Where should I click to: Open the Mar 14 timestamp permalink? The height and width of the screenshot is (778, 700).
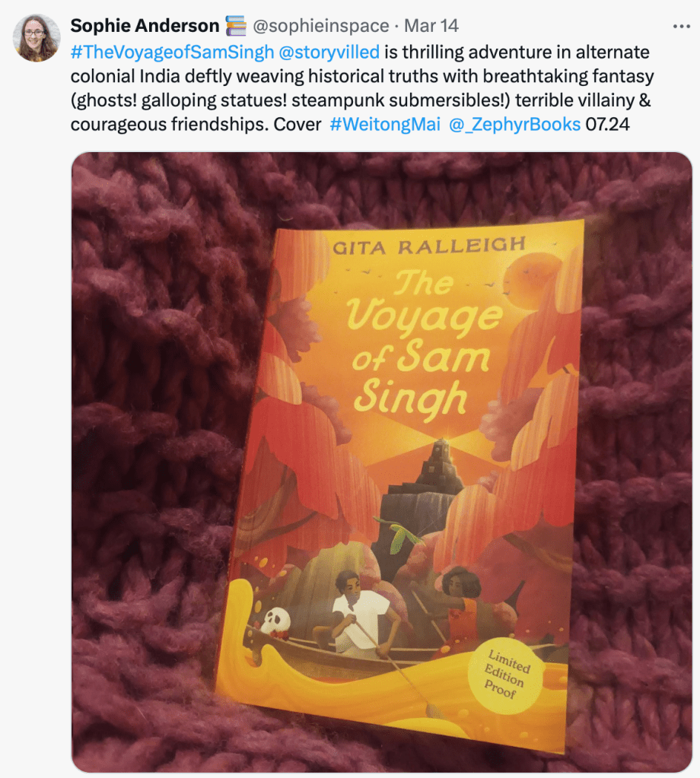431,26
